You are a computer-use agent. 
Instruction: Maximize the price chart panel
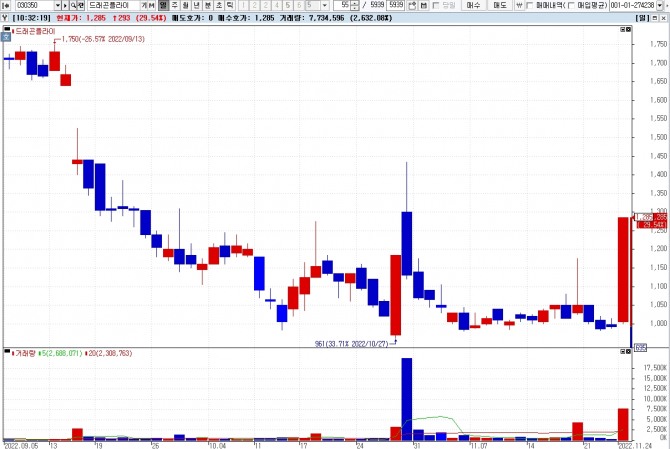click(x=623, y=29)
